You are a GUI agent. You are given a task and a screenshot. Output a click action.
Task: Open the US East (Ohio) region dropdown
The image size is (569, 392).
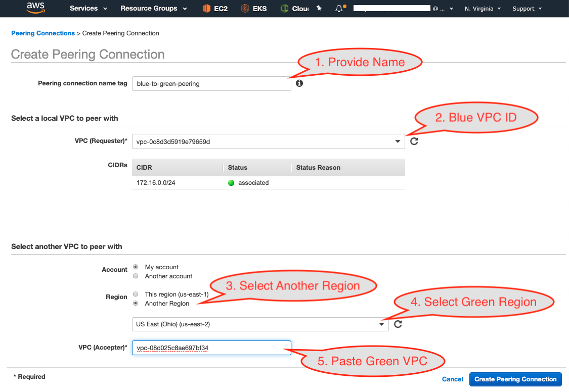(x=381, y=324)
